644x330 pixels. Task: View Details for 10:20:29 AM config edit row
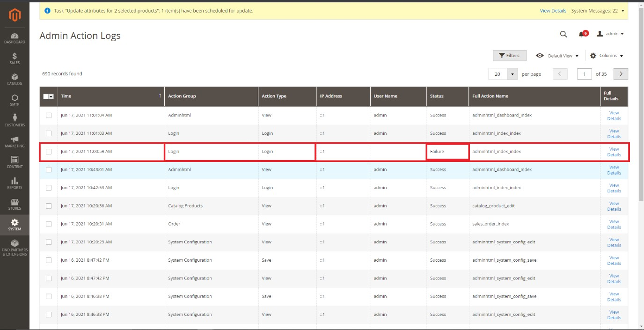[614, 242]
